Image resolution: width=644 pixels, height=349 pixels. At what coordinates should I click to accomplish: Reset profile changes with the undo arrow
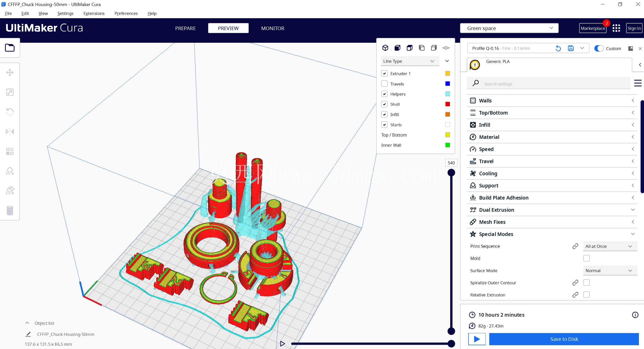click(x=558, y=48)
